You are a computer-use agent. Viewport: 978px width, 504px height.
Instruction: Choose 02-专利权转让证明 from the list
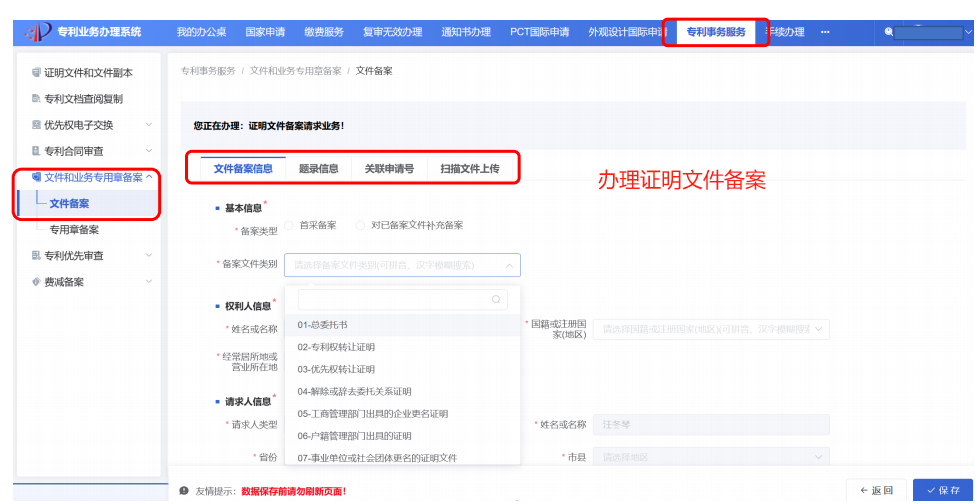point(336,347)
